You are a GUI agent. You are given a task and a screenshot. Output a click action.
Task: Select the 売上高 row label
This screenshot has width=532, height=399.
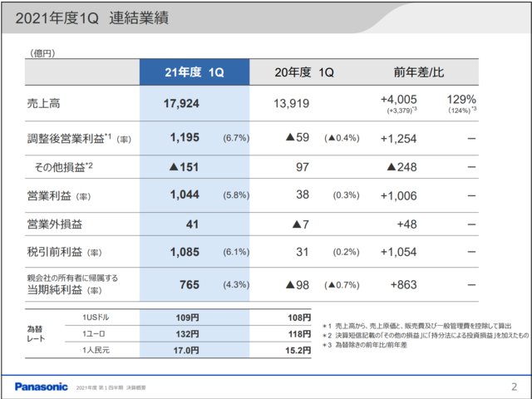[x=43, y=104]
